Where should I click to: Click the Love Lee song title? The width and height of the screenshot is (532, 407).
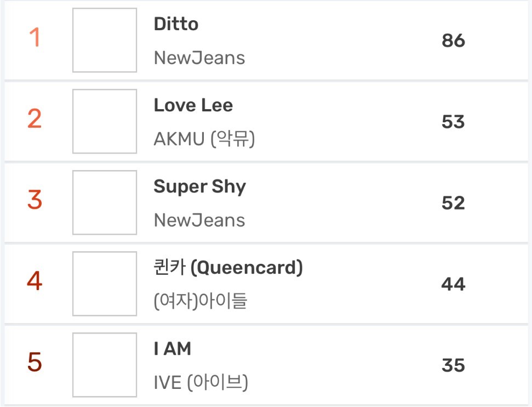click(193, 105)
